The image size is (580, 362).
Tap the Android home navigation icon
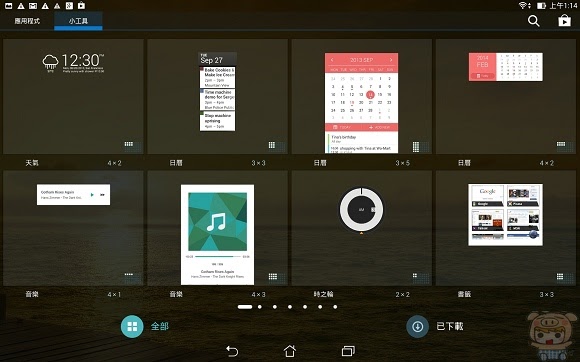tap(290, 351)
